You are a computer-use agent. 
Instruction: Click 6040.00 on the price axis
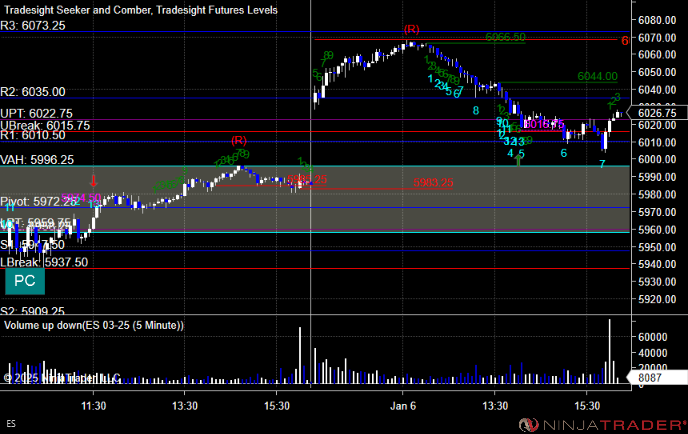click(657, 90)
